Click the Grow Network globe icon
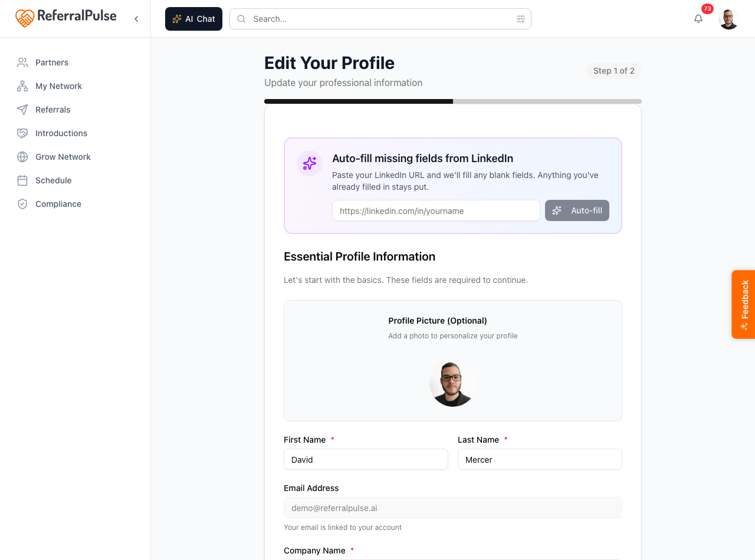 pos(22,157)
